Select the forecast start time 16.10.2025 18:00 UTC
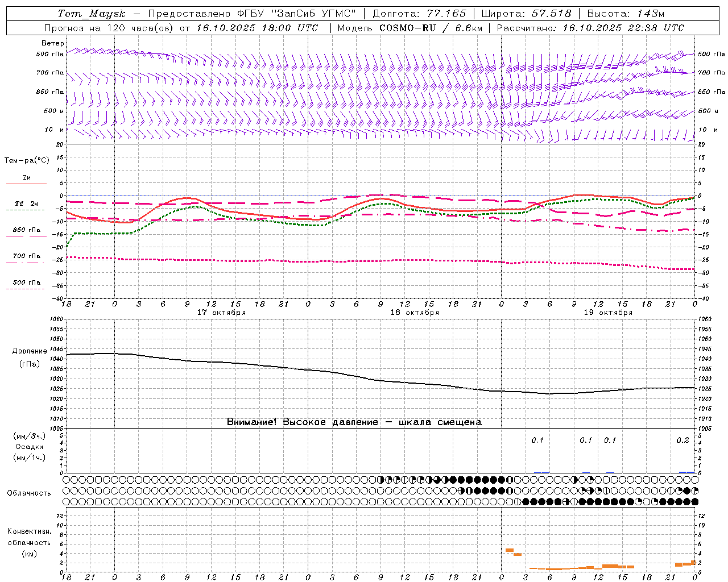728x582 pixels. pos(257,28)
